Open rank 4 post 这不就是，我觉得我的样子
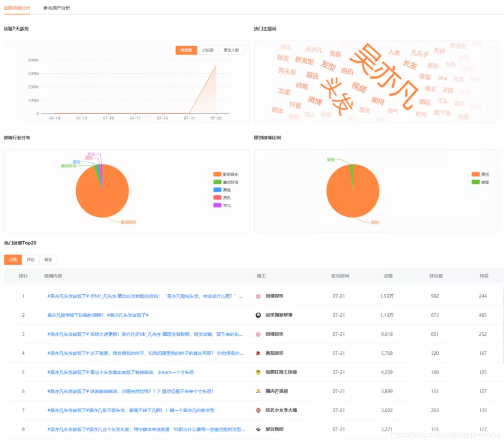The width and height of the screenshot is (504, 443). pos(145,353)
